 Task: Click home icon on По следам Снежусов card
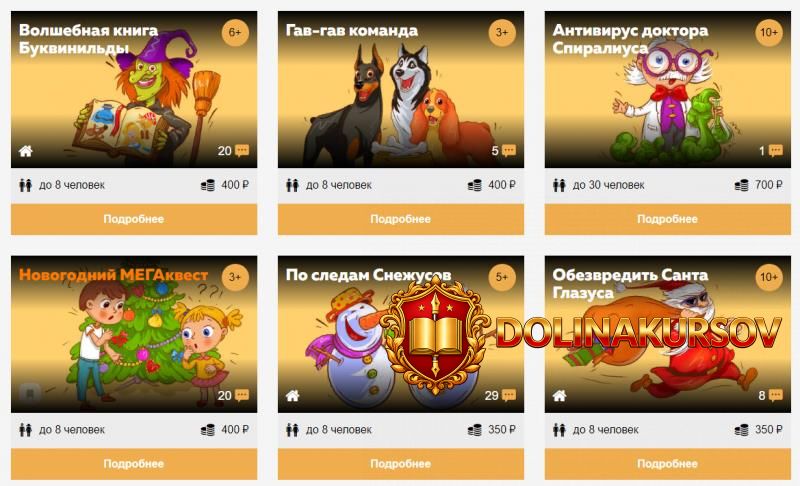click(x=292, y=396)
